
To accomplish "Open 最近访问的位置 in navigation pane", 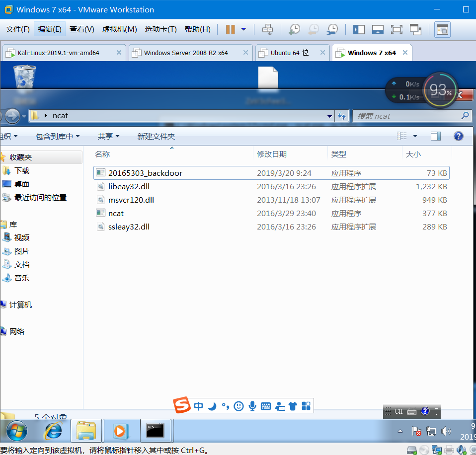I will 40,198.
